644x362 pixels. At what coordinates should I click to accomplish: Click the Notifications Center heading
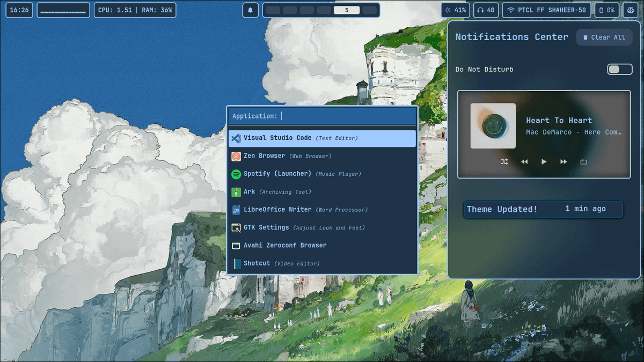[512, 37]
